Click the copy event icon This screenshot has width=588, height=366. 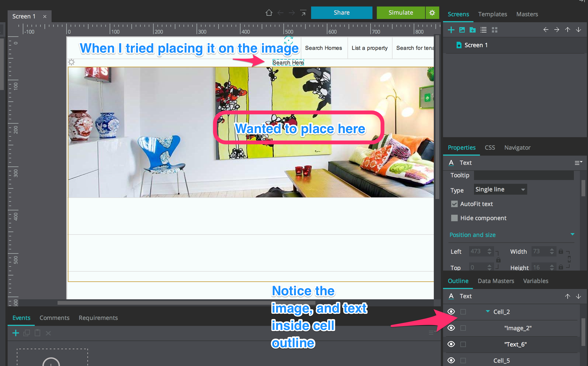pos(27,333)
